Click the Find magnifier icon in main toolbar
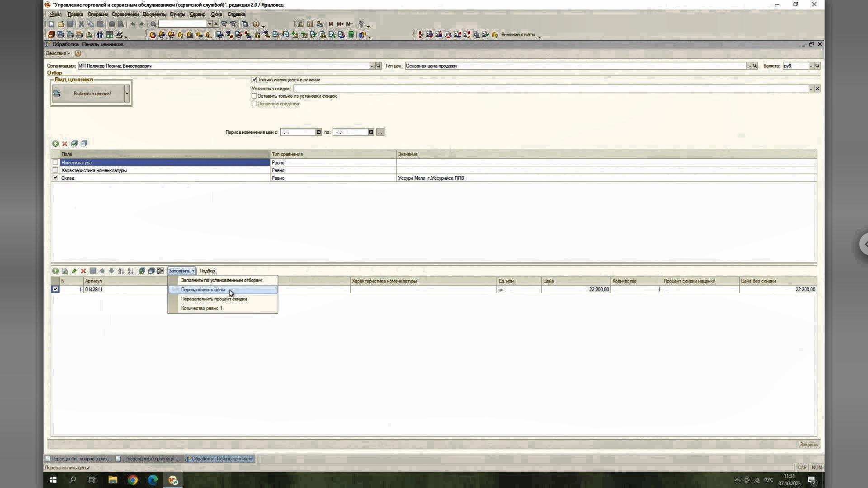Viewport: 868px width, 488px height. [x=153, y=24]
